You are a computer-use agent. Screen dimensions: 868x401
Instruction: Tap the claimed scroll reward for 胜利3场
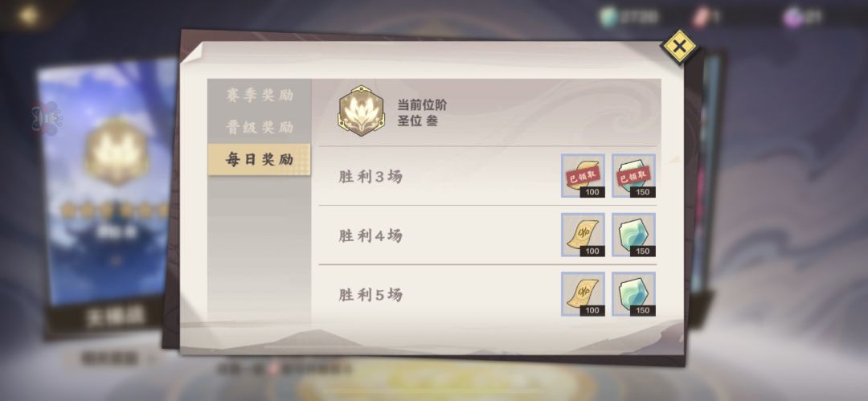583,175
